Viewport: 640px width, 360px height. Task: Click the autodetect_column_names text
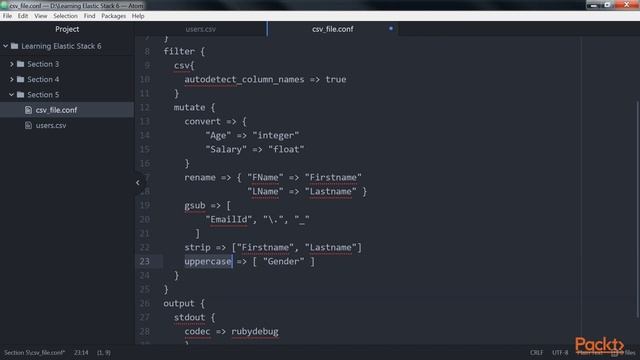(x=244, y=80)
